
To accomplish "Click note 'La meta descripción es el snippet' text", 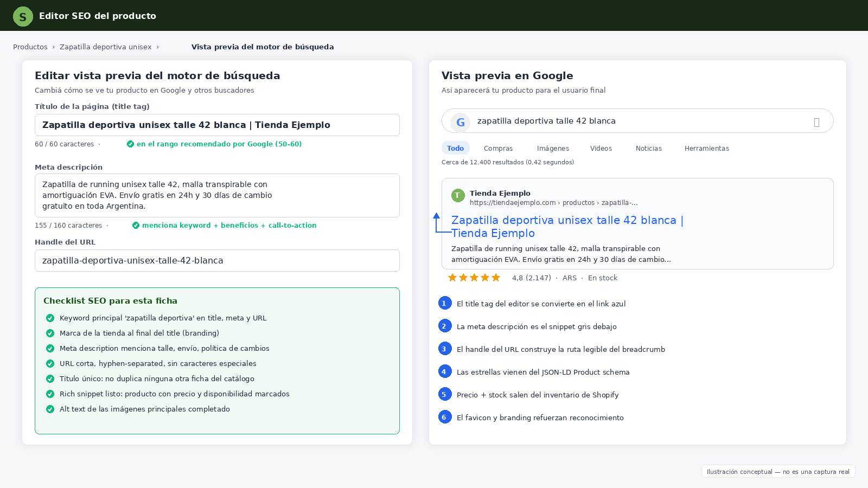I will pyautogui.click(x=537, y=326).
